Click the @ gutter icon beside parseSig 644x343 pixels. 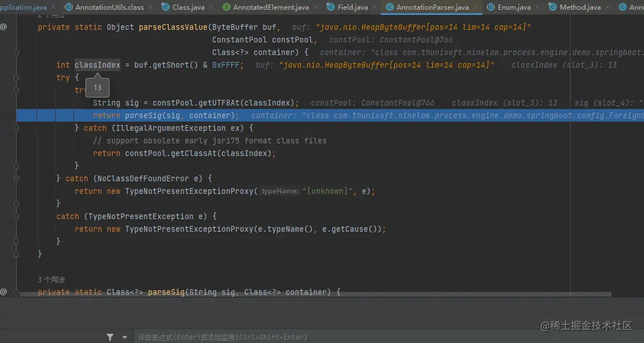(x=3, y=292)
